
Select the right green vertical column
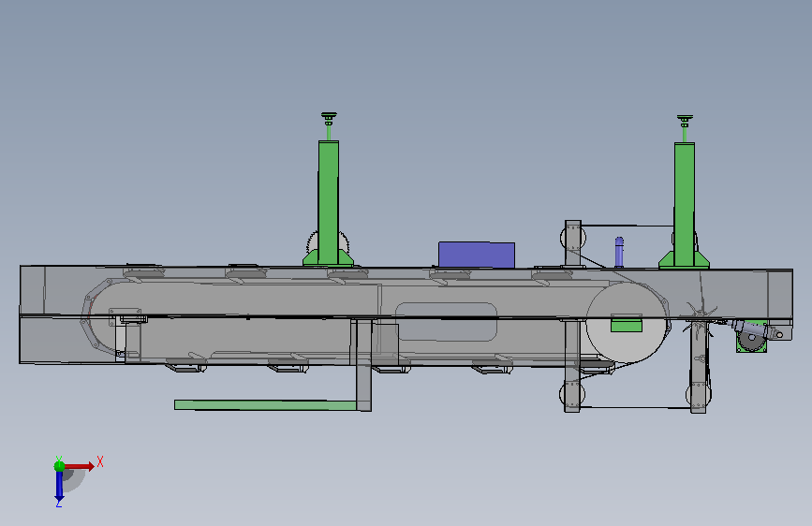tap(684, 204)
